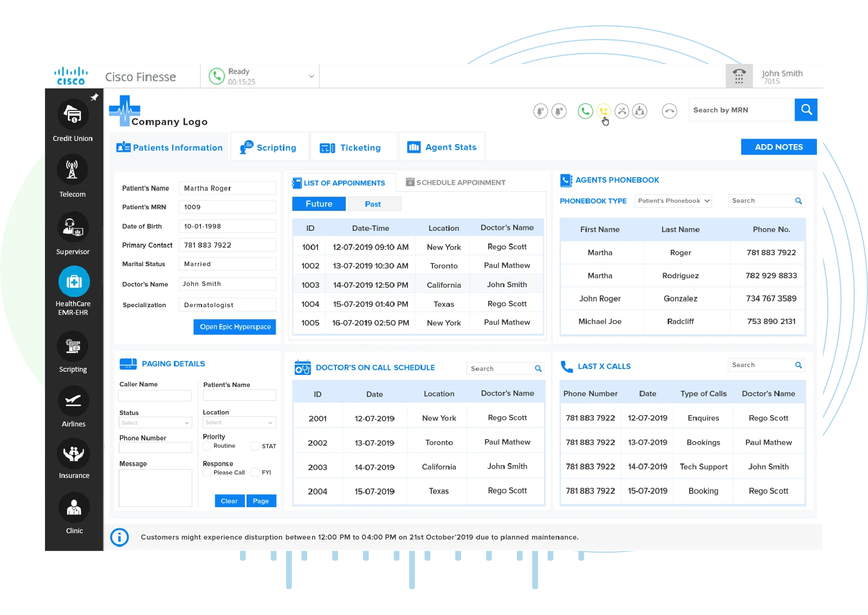Click the end call hang-up icon
This screenshot has height=615, width=868.
[670, 111]
